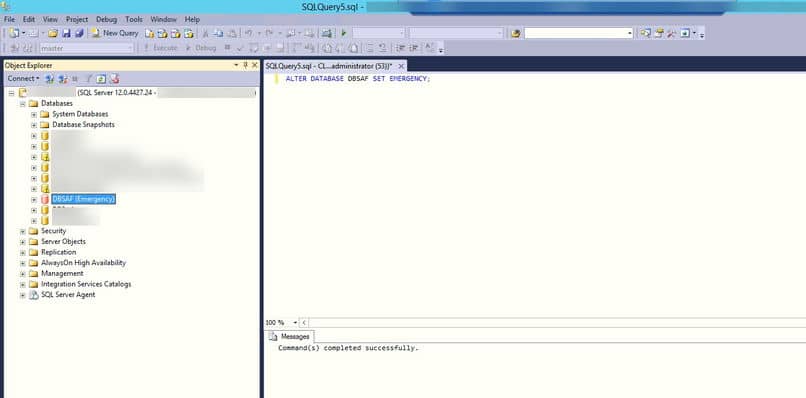Image resolution: width=806 pixels, height=398 pixels.
Task: Click the Find in Files icon
Action: coord(516,33)
